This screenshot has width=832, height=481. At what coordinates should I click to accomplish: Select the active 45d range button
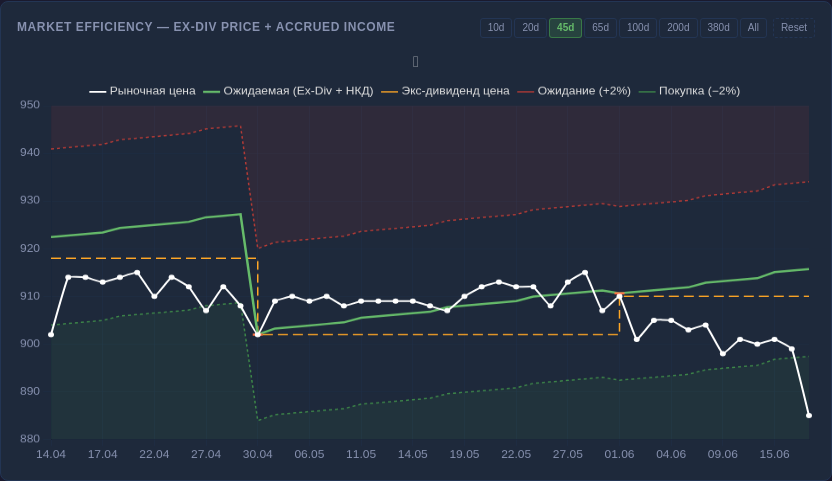(565, 28)
